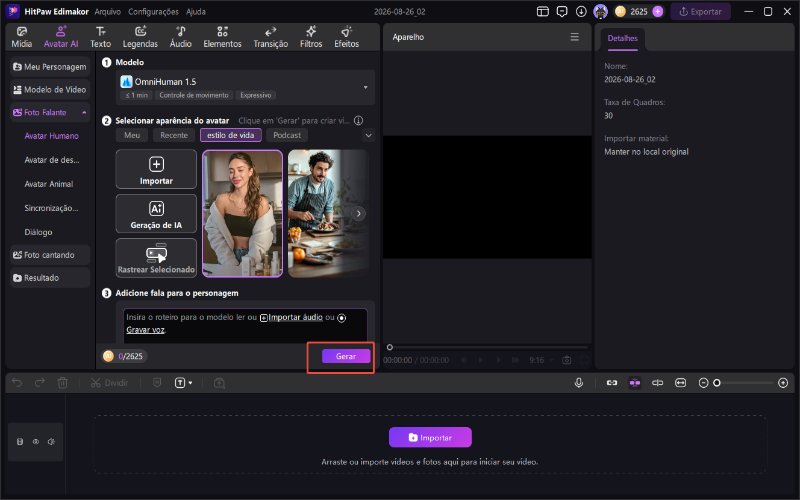Click the layout switch icon in title bar
The image size is (800, 500).
coord(543,11)
